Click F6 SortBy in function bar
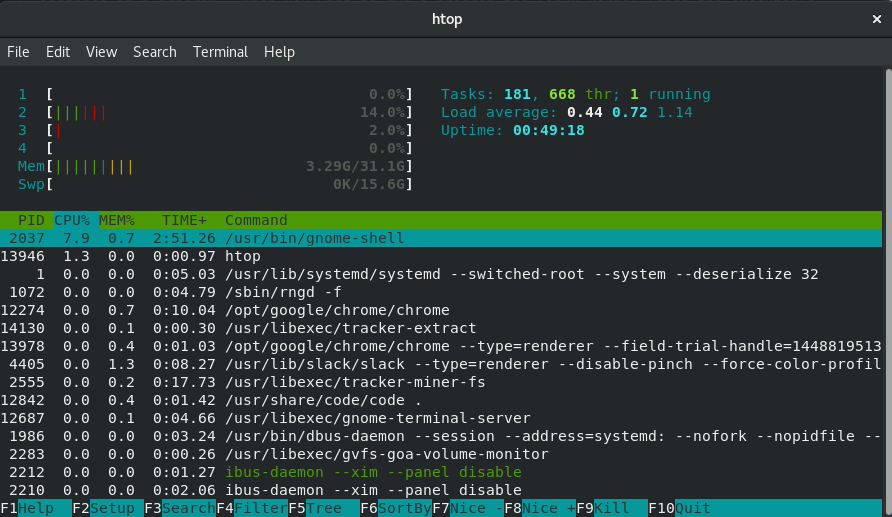 pyautogui.click(x=396, y=508)
